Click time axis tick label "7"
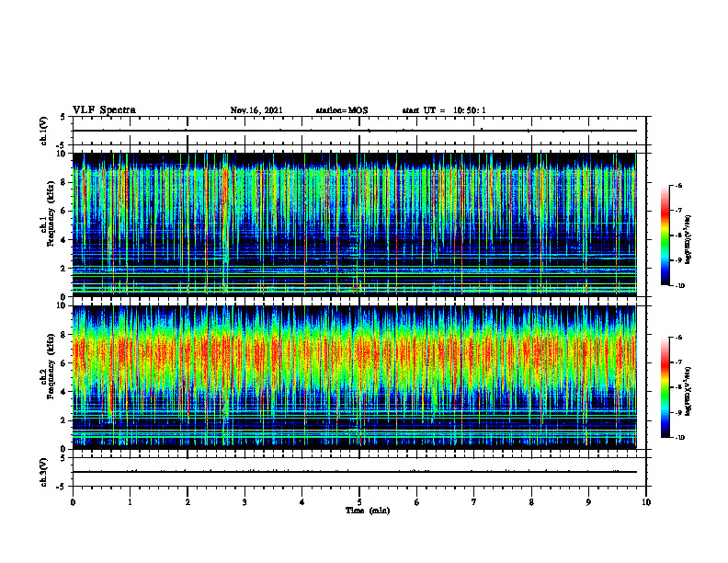The height and width of the screenshot is (563, 728). point(474,502)
